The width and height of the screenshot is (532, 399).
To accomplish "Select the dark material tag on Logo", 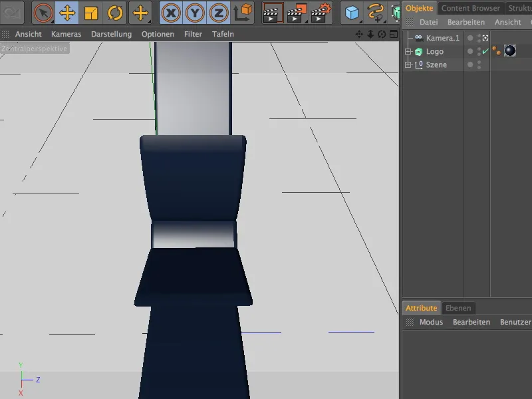I will point(509,51).
